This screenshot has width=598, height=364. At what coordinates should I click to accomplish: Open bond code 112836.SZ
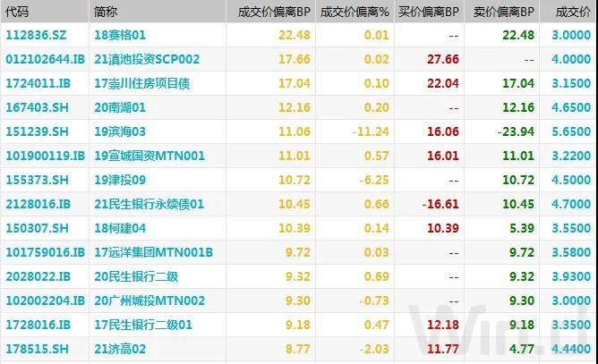click(36, 35)
